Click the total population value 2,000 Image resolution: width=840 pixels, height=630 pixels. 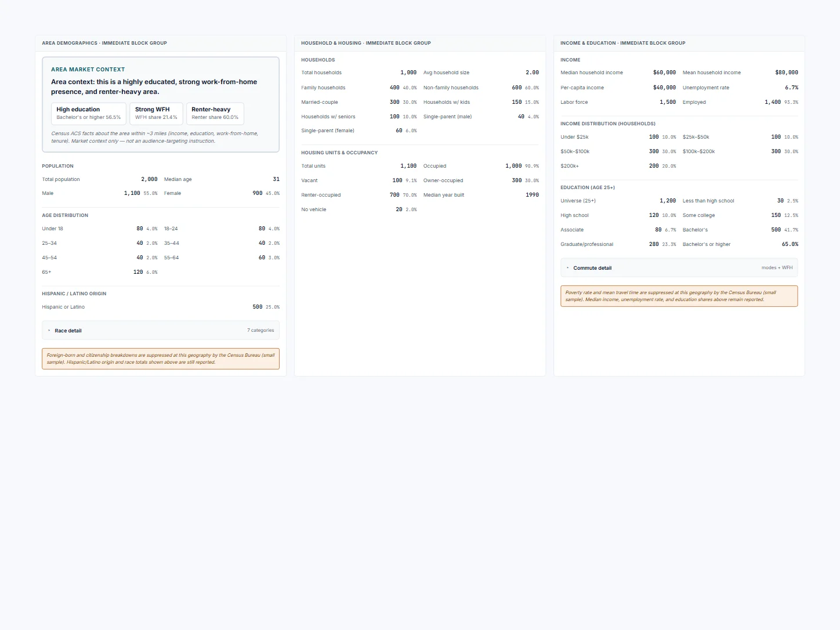149,179
